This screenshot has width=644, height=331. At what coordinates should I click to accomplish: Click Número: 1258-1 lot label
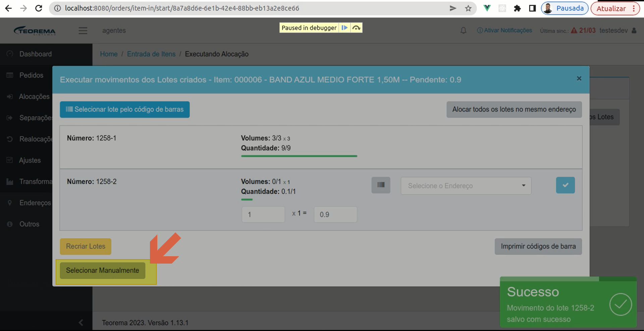click(x=92, y=138)
